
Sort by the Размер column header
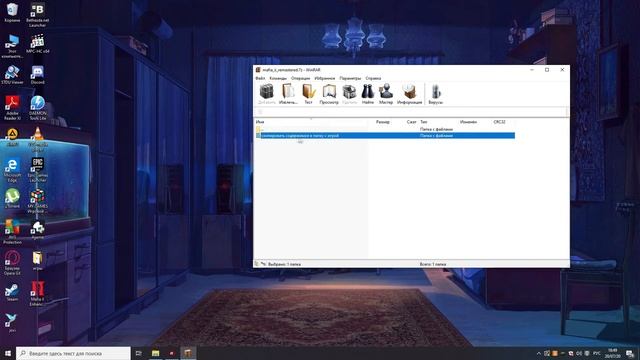tap(383, 122)
